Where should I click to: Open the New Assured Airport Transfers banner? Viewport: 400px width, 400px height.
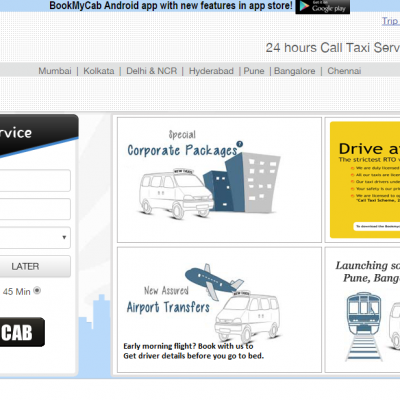tap(219, 310)
